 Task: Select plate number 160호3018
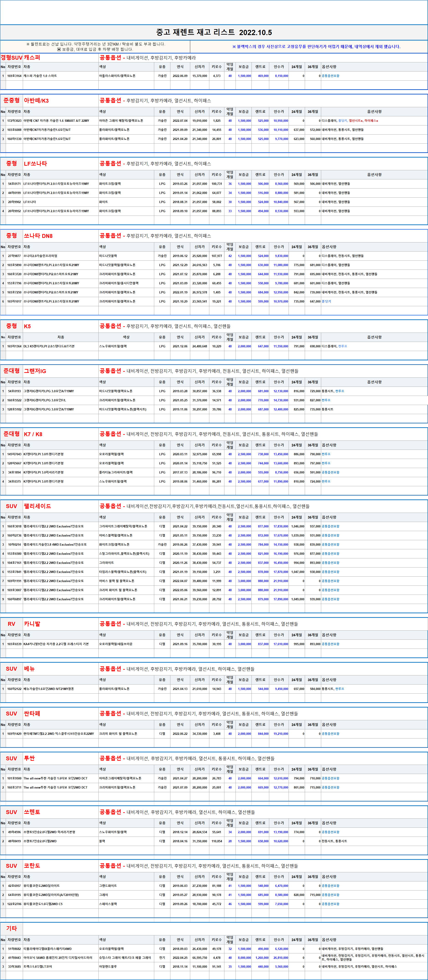click(x=14, y=527)
